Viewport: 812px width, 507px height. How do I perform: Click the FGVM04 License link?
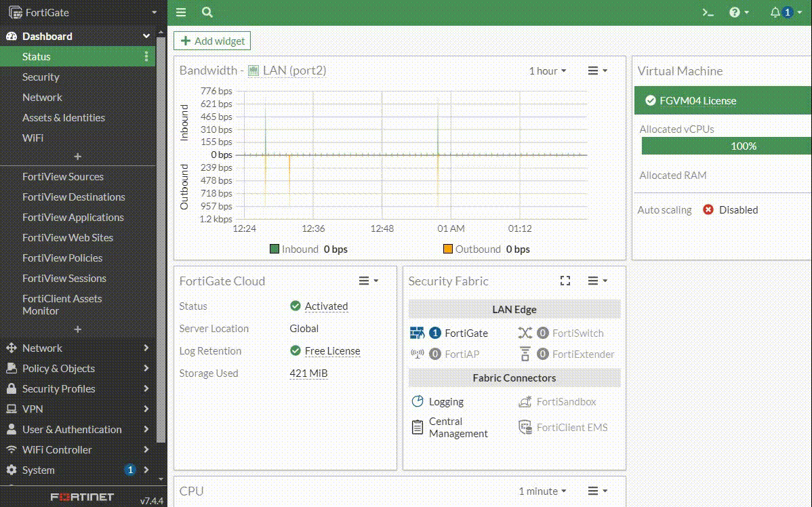(697, 101)
